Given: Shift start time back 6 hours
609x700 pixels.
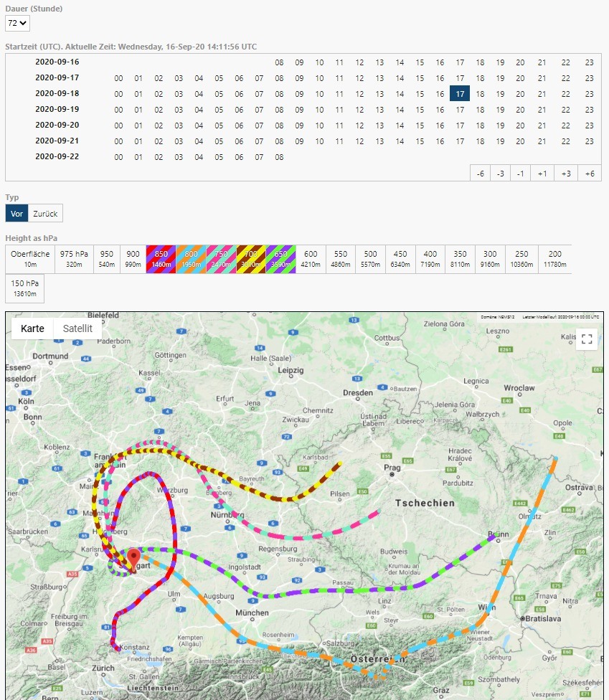Looking at the screenshot, I should pos(481,173).
